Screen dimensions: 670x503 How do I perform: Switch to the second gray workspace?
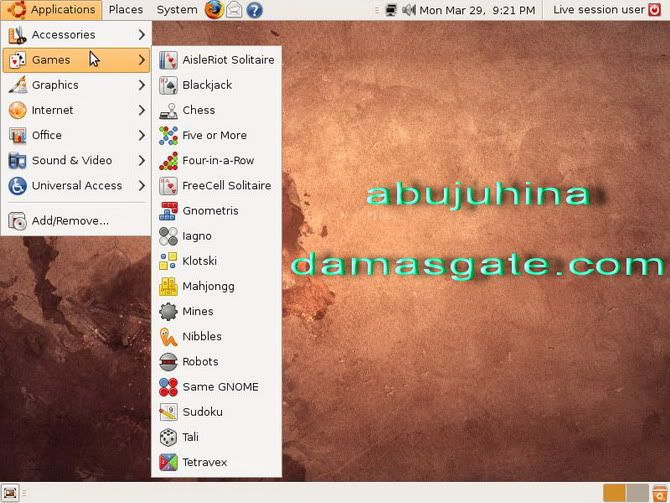pyautogui.click(x=638, y=493)
